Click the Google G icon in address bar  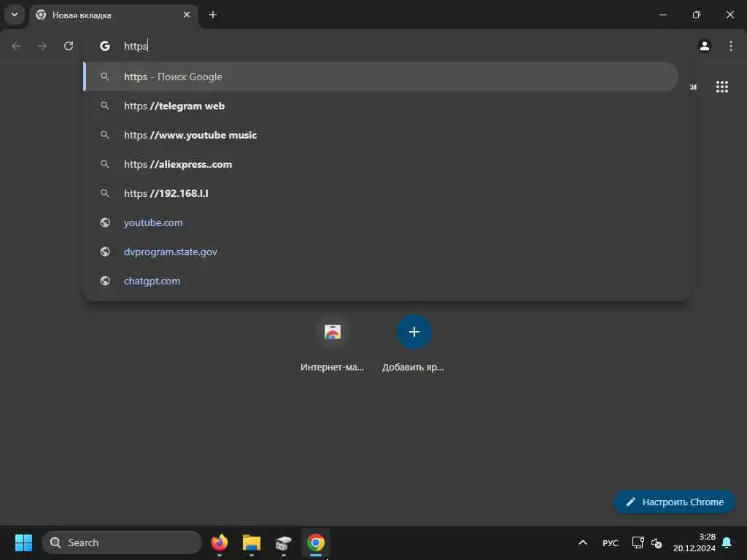tap(105, 46)
